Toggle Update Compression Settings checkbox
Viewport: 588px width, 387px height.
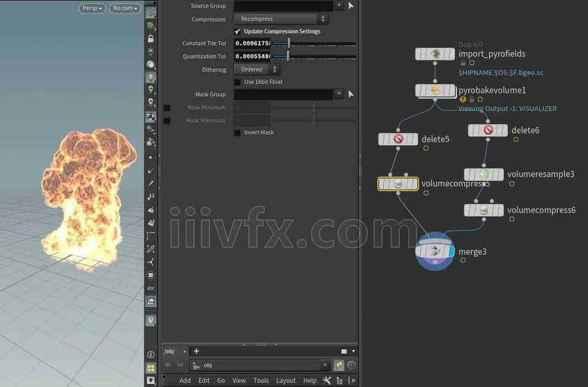[x=237, y=32]
